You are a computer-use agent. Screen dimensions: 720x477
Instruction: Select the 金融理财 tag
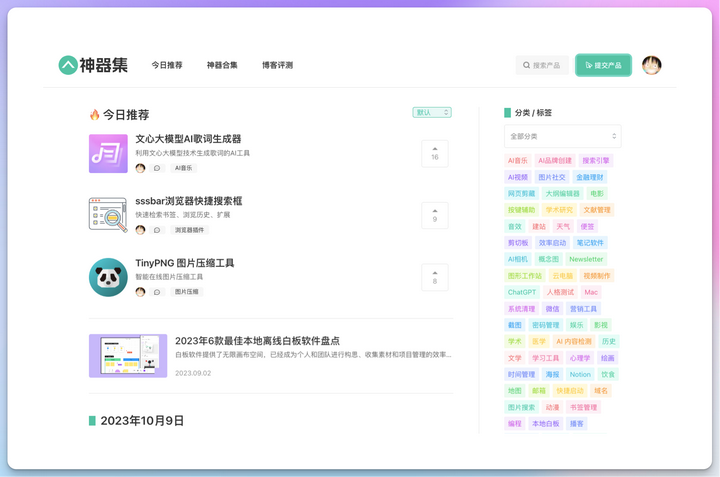(x=590, y=177)
